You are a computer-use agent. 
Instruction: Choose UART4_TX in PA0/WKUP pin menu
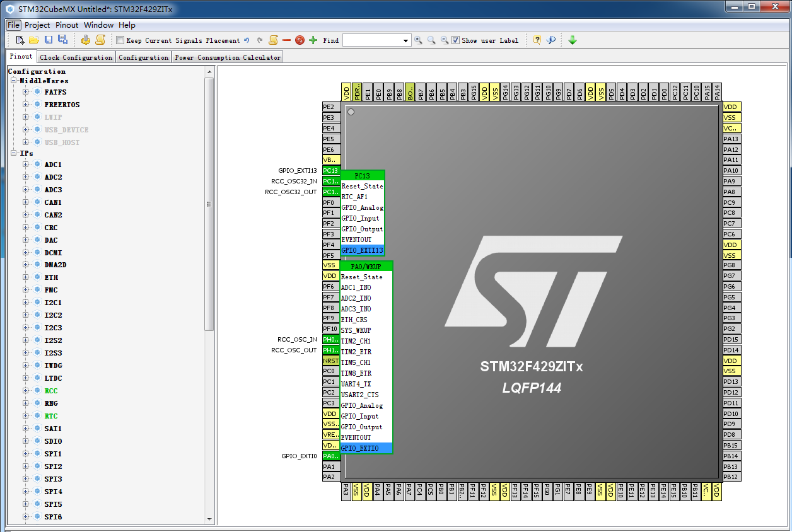coord(366,384)
